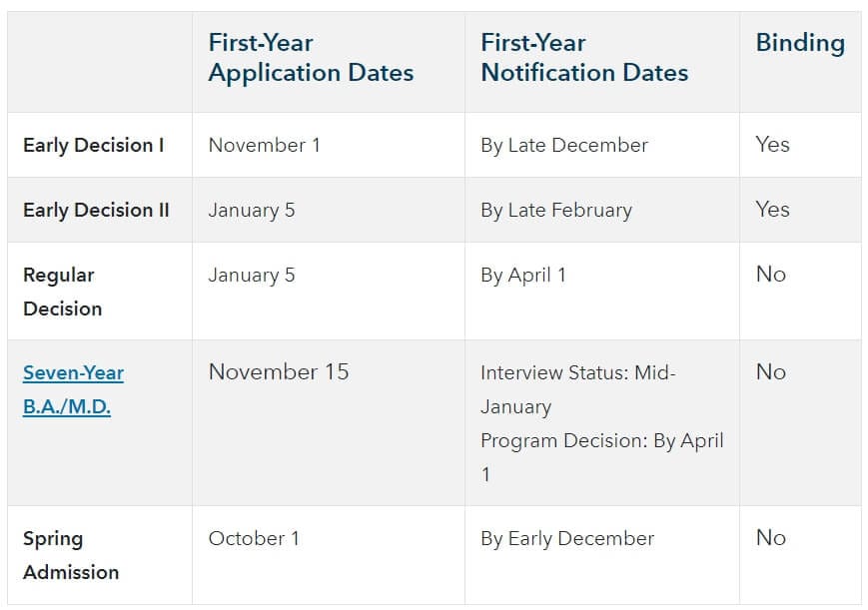Click the By April 1 notification cell
This screenshot has height=610, width=868.
pyautogui.click(x=523, y=275)
